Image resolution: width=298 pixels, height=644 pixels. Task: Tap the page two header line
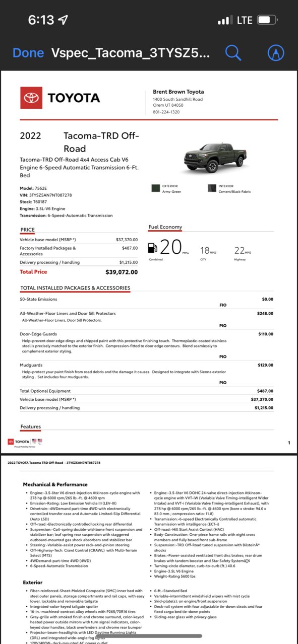tap(54, 462)
